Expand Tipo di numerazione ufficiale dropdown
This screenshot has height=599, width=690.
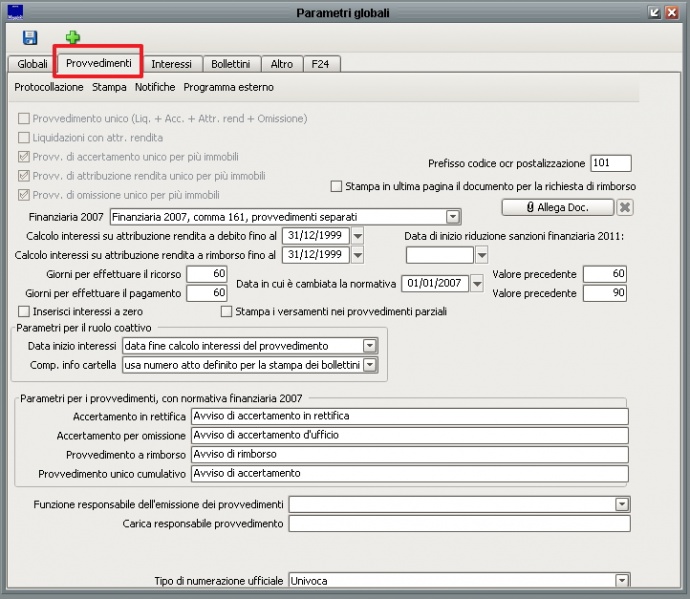tap(623, 580)
